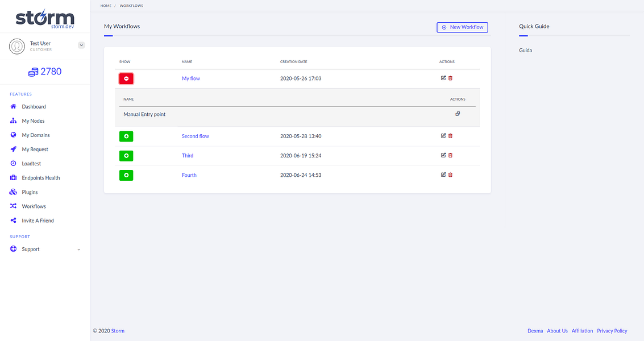Copy the Manual Entry point
Image resolution: width=644 pixels, height=341 pixels.
coord(458,114)
